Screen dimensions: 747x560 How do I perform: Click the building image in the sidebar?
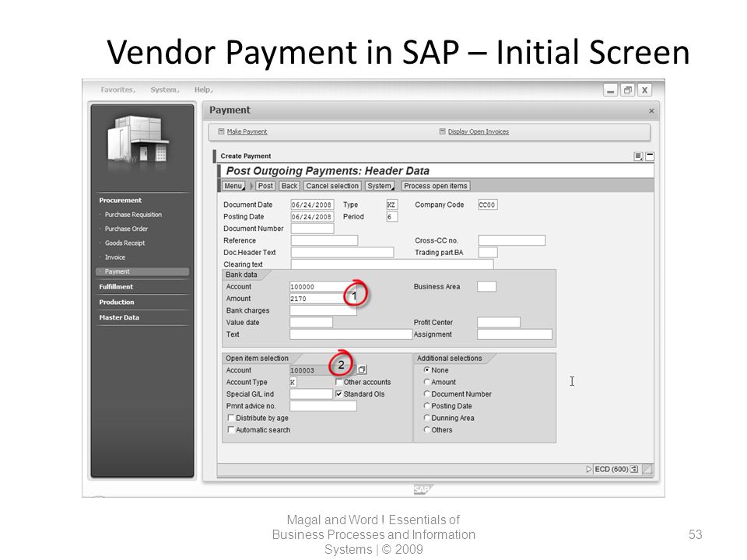(138, 139)
